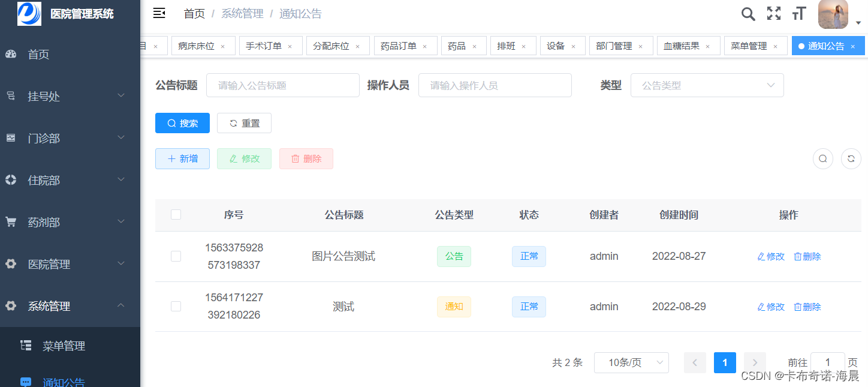
Task: Click the user avatar picture
Action: click(833, 14)
